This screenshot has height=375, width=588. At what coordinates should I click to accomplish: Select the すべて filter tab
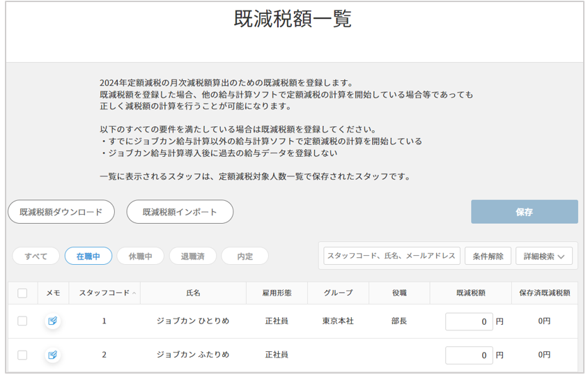pos(36,256)
